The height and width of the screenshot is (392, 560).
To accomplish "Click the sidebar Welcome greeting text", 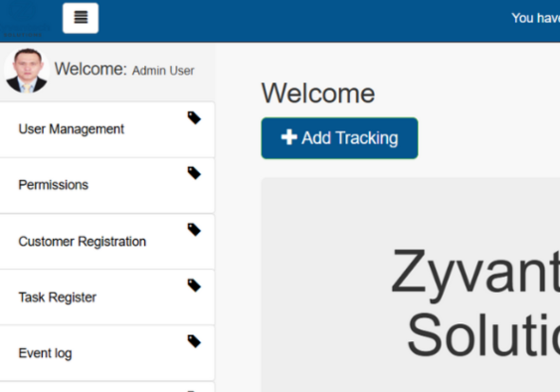I will [91, 69].
